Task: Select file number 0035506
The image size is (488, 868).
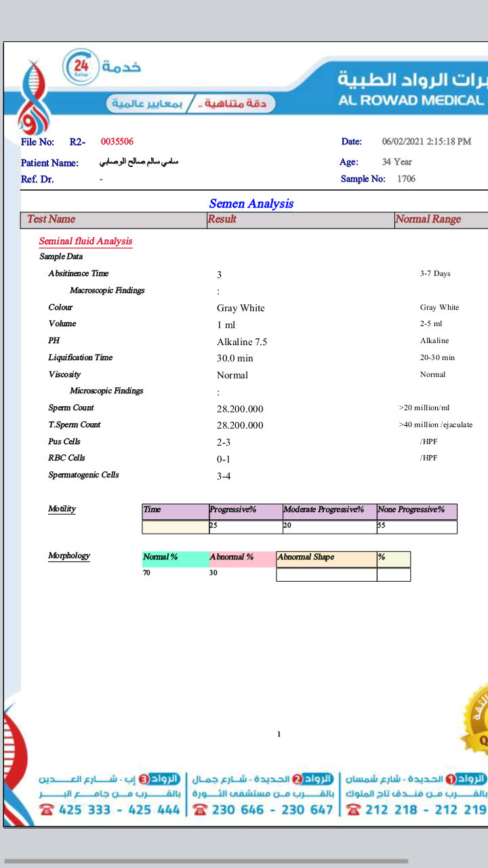Action: 117,142
